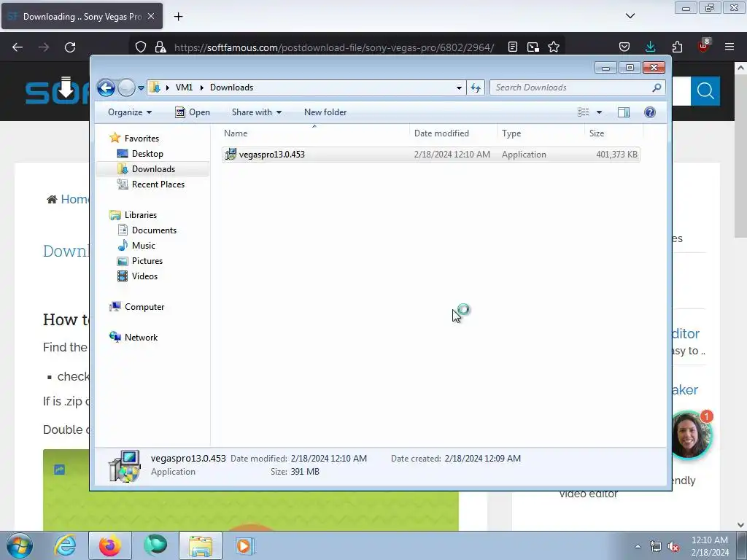Open the Share with menu
This screenshot has height=560, width=747.
point(256,112)
